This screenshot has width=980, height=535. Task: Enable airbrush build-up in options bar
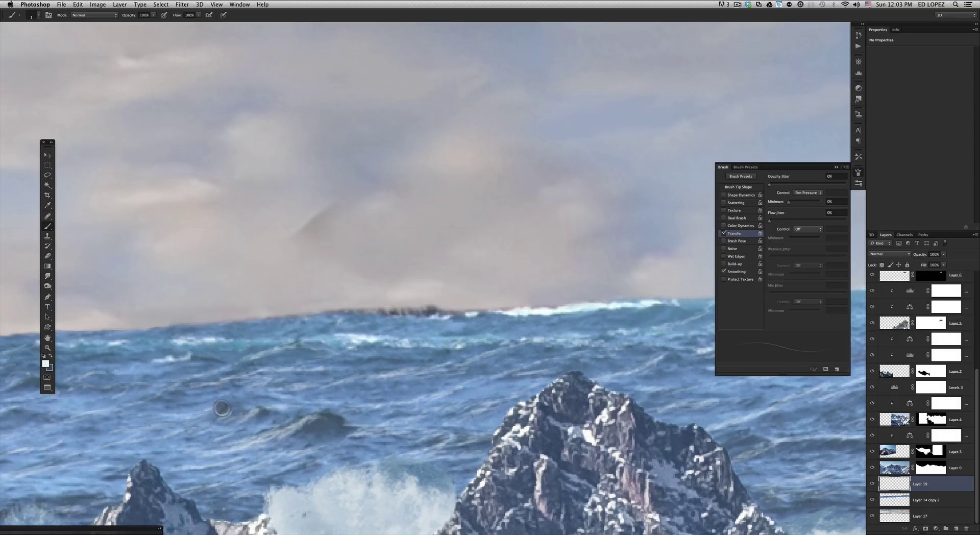[x=209, y=15]
